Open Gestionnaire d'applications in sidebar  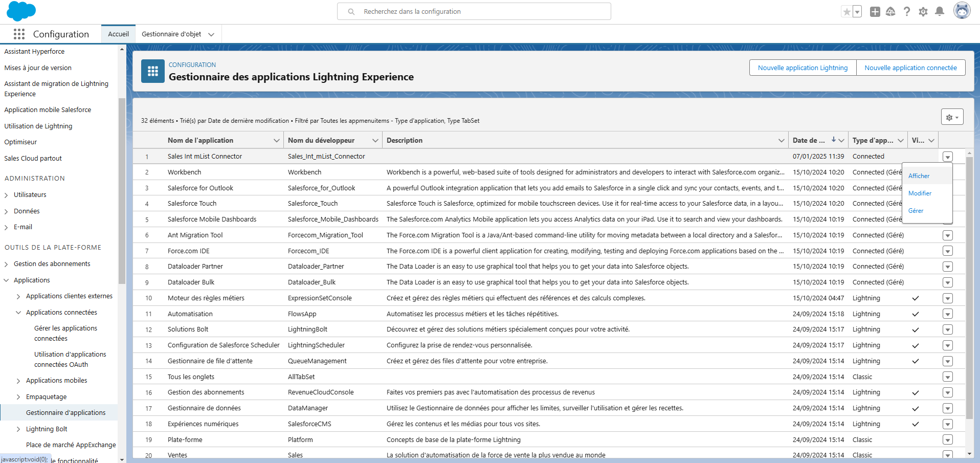tap(65, 413)
